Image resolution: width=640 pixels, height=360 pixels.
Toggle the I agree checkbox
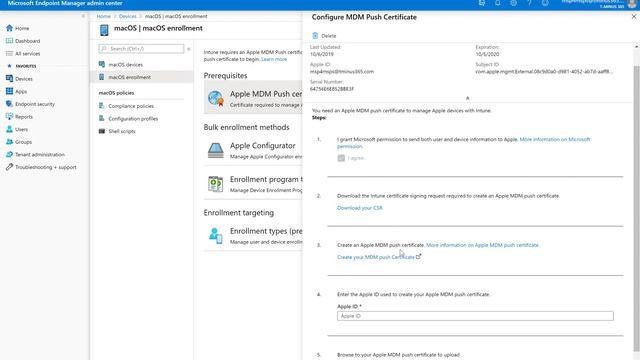pyautogui.click(x=341, y=158)
